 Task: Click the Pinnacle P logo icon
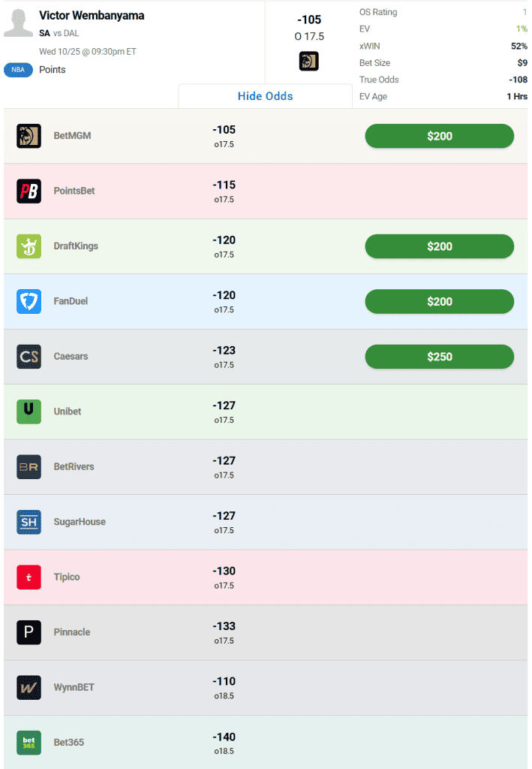(x=29, y=632)
